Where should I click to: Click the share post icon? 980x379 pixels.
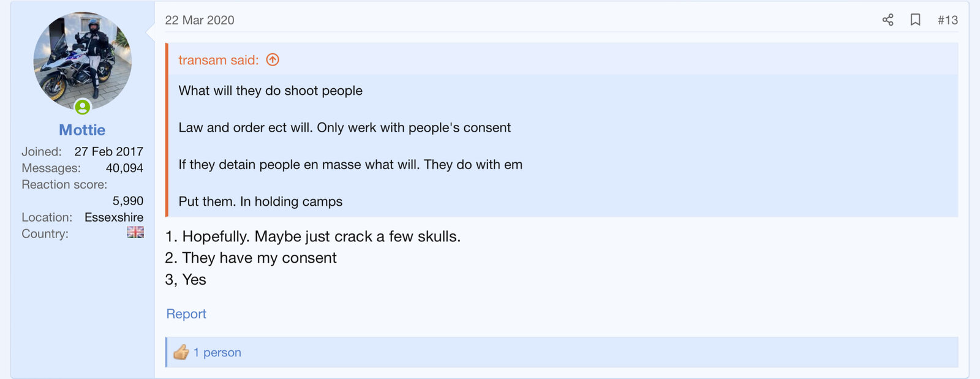coord(888,20)
